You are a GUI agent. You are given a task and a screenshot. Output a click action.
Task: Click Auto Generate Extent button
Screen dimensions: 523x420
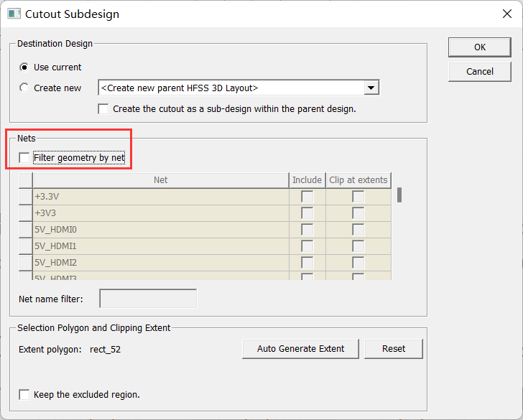[x=300, y=349]
